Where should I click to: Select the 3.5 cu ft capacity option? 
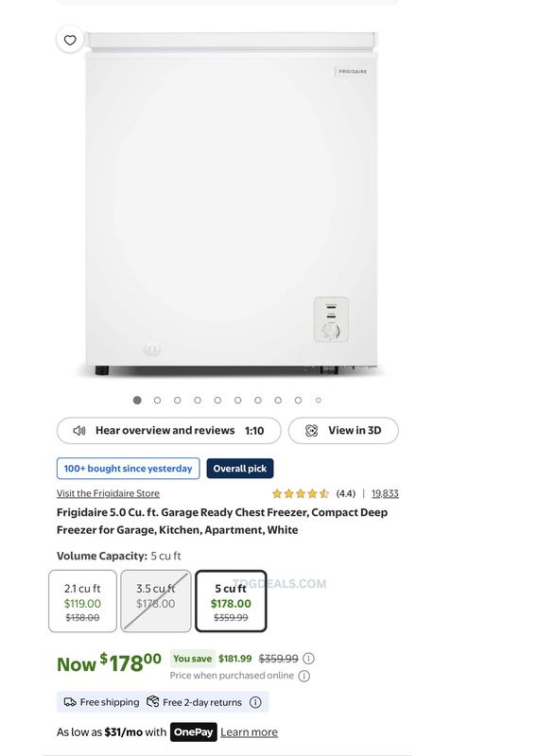coord(156,601)
